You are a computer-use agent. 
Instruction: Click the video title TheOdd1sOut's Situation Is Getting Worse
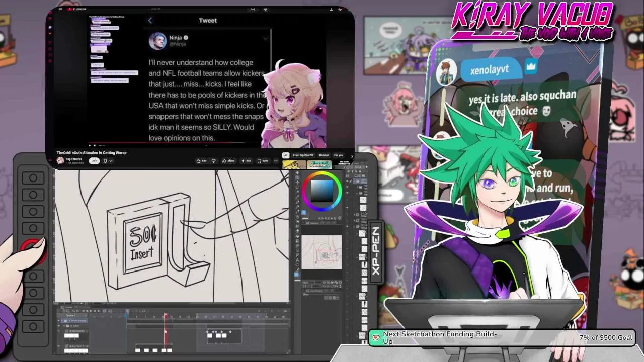92,153
